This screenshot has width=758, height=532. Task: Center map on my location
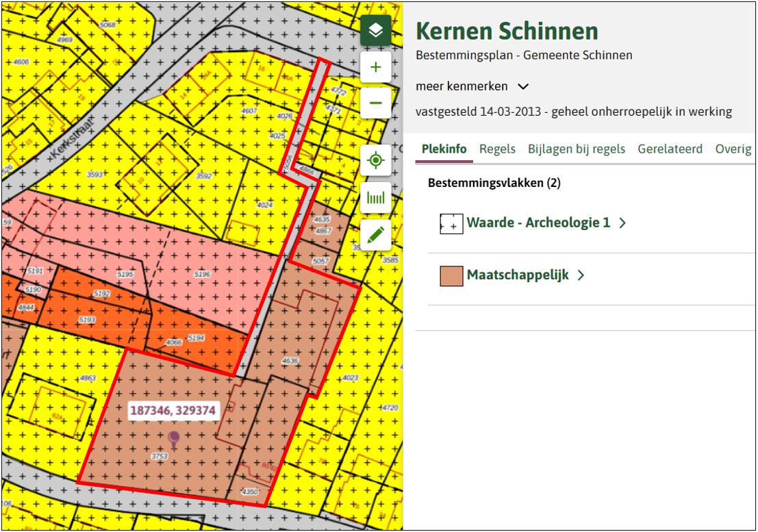click(x=376, y=160)
